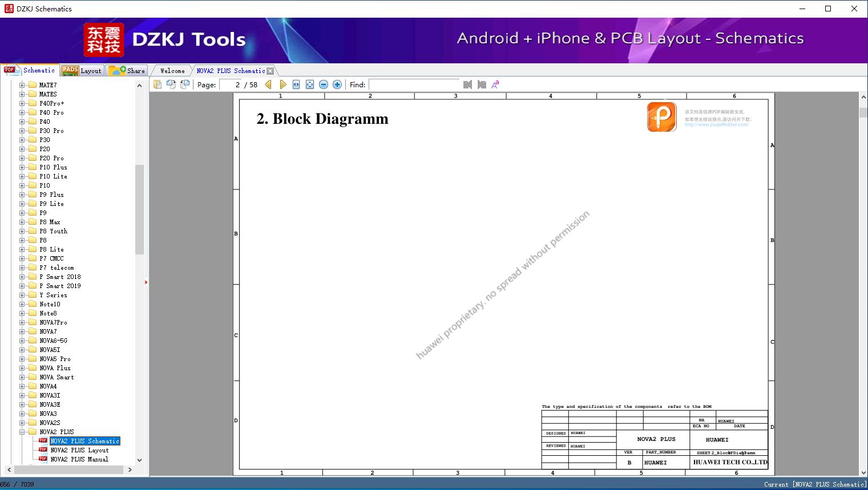Close the NOVA2 PLUS Schematic tab
The image size is (868, 490).
tap(271, 71)
